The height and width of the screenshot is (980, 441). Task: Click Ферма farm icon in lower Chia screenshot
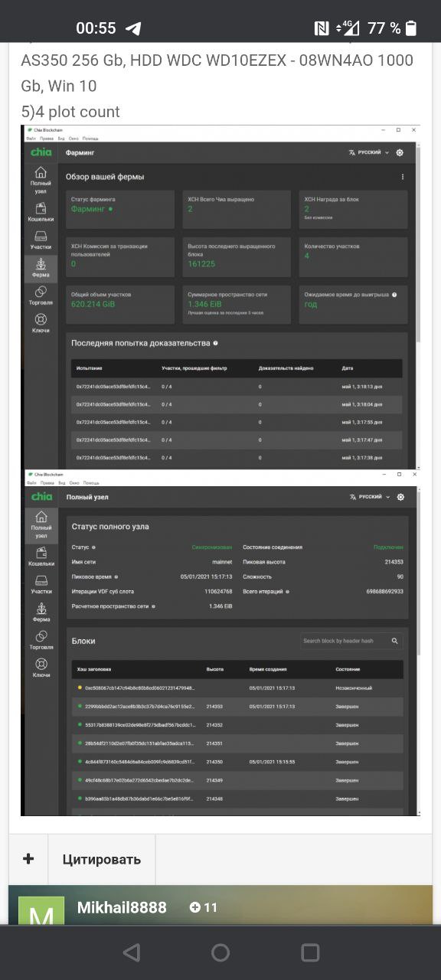(41, 612)
